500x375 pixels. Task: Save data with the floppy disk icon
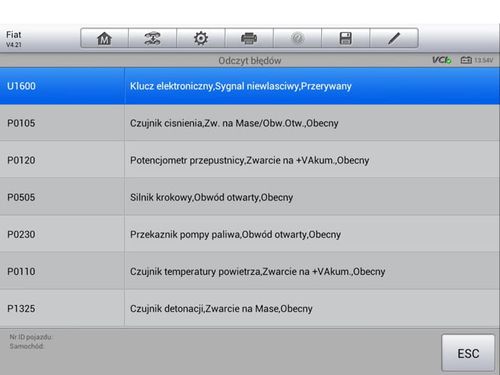coord(345,38)
